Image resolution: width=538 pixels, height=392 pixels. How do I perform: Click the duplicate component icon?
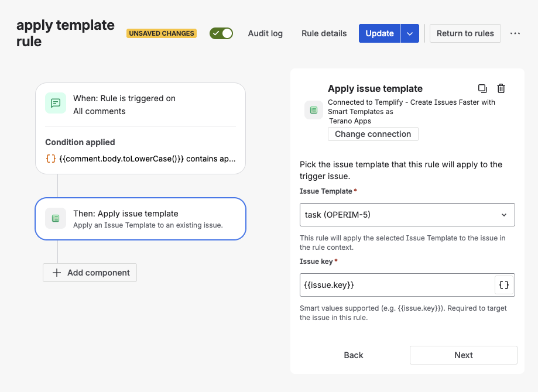pos(482,88)
